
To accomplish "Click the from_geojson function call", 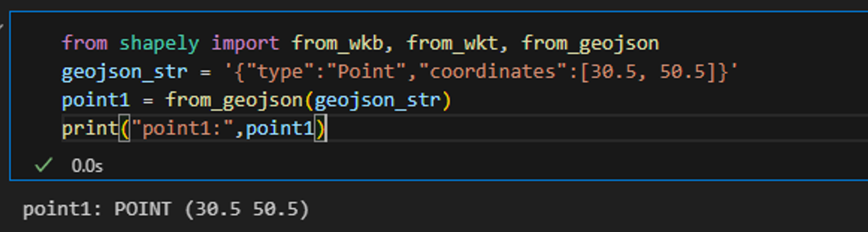I will tap(234, 100).
